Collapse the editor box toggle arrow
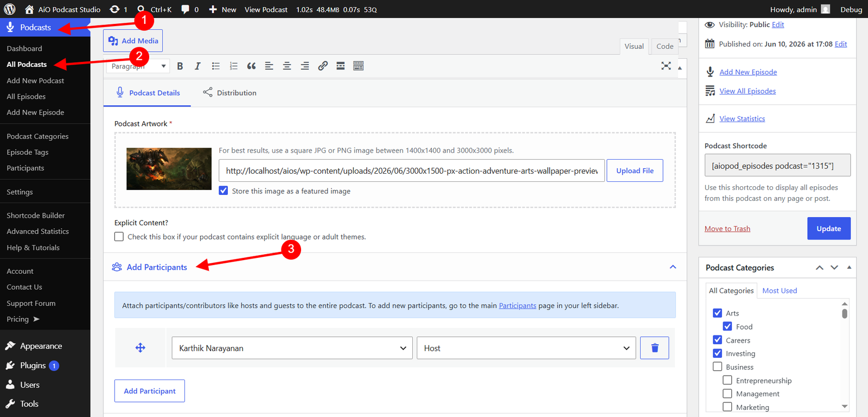Viewport: 868px width, 417px height. (x=680, y=68)
